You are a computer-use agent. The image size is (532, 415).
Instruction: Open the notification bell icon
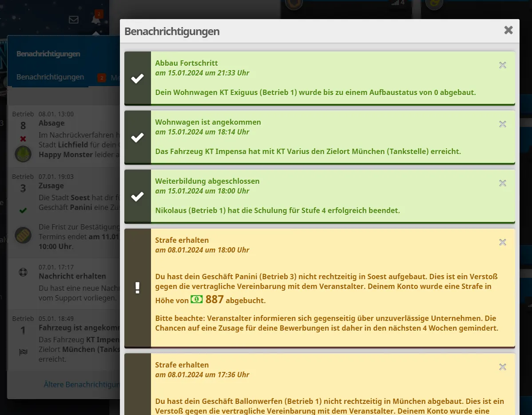(96, 20)
